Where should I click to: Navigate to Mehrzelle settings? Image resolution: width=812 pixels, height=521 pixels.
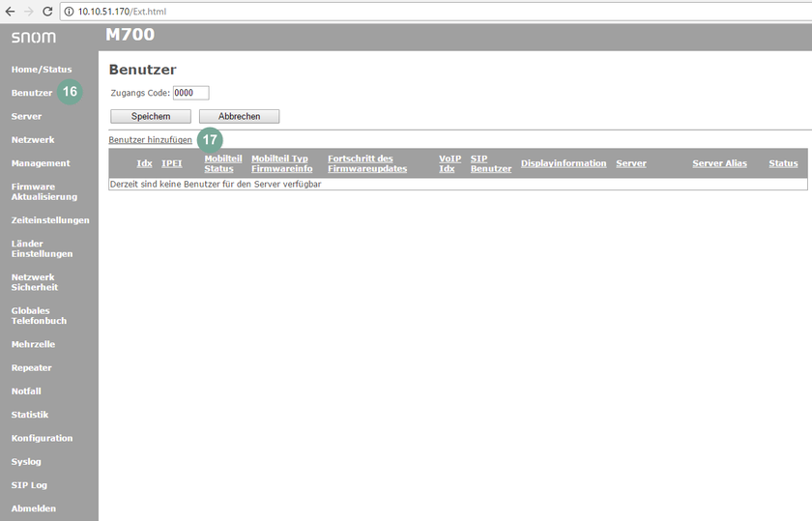[x=33, y=344]
